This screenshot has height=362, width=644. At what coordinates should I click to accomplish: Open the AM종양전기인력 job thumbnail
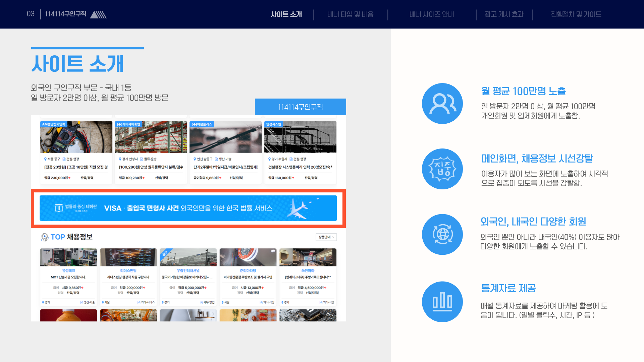[x=76, y=137]
